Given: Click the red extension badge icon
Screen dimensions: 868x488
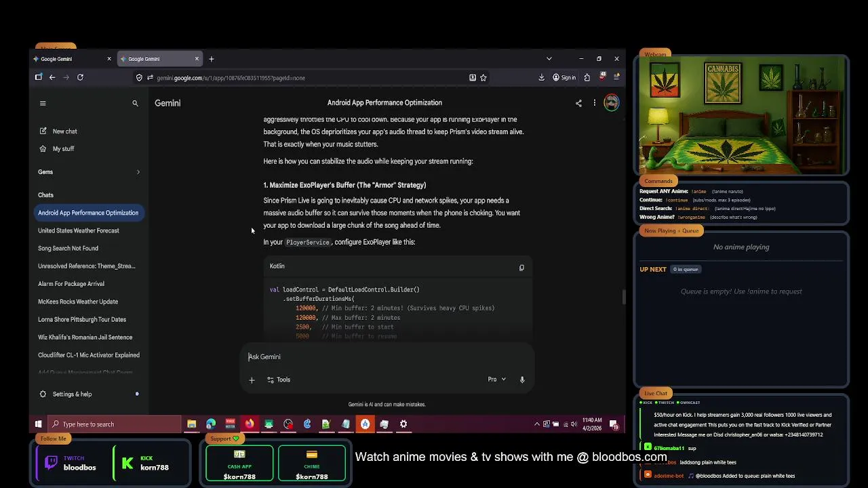Looking at the screenshot, I should tap(601, 77).
